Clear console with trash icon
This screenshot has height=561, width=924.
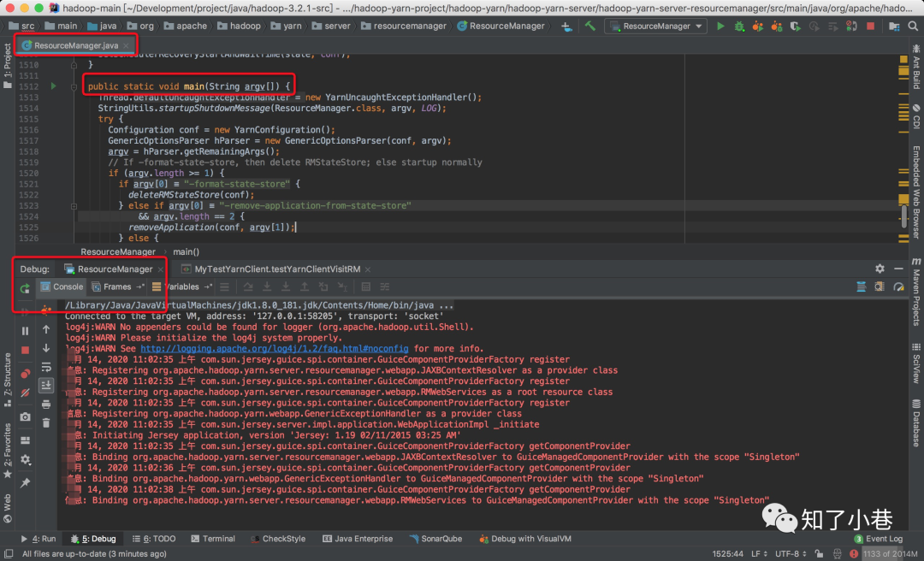(46, 422)
